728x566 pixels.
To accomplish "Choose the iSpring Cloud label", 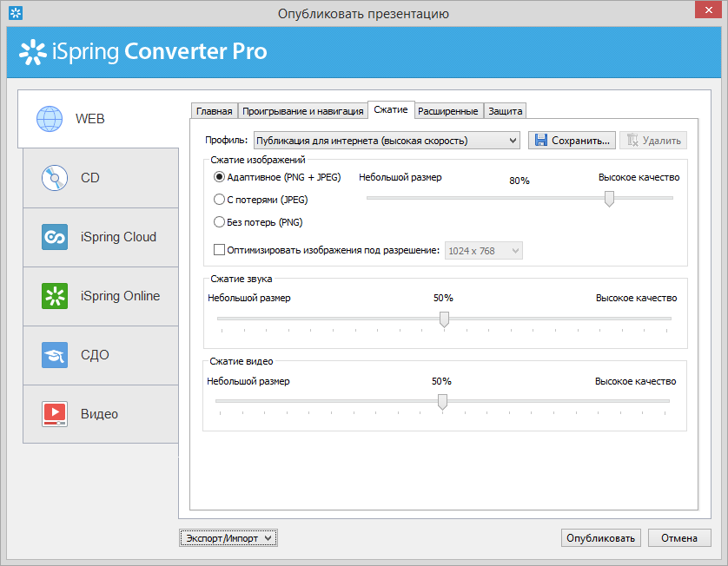I will click(x=118, y=237).
